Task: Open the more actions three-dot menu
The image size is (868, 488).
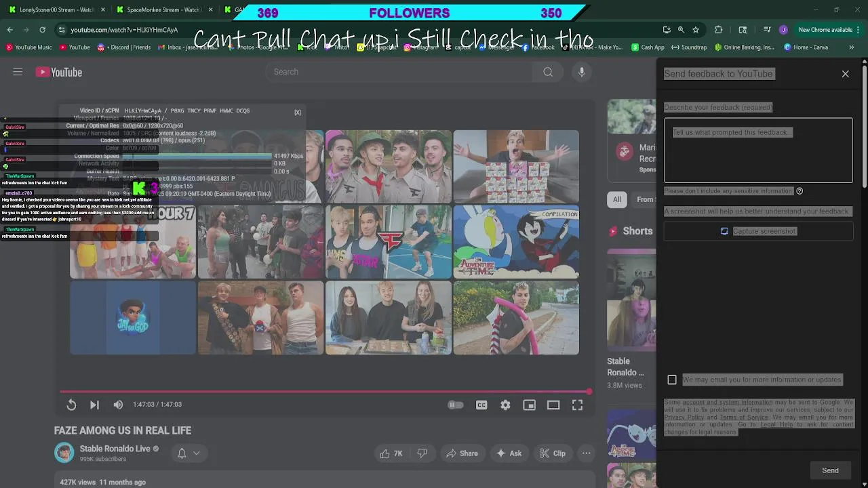Action: [586, 453]
